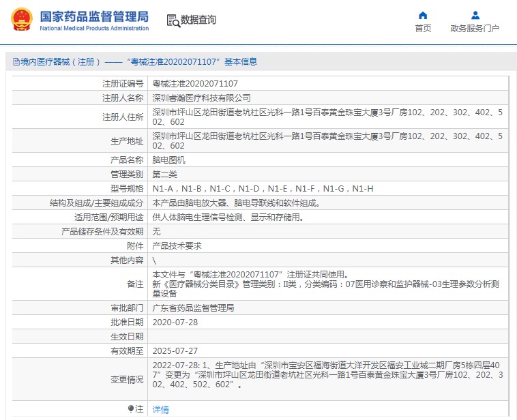Click the approval date 2020-07-28
Image resolution: width=517 pixels, height=420 pixels.
tap(175, 322)
